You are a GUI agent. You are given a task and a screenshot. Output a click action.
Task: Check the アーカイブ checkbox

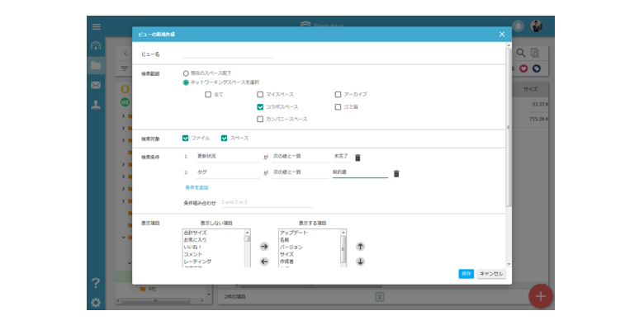point(338,94)
